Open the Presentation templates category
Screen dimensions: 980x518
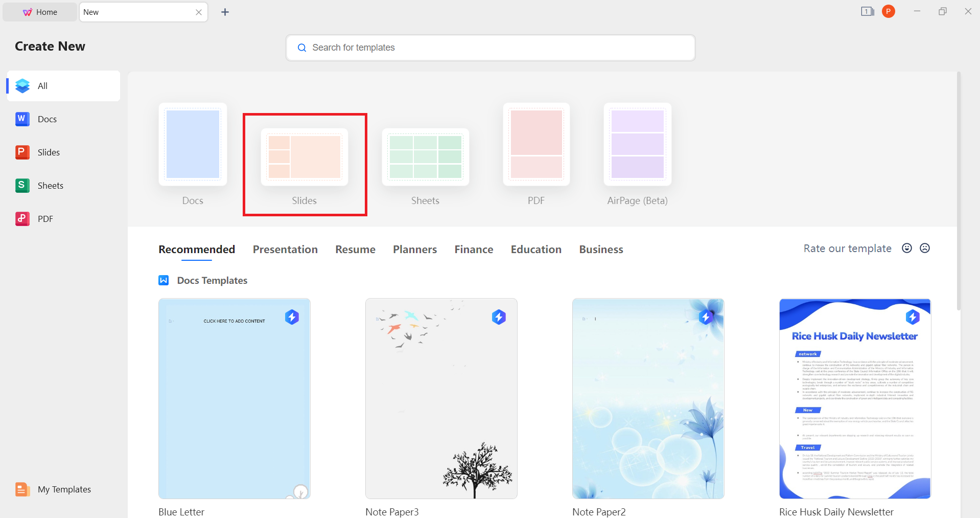tap(285, 249)
